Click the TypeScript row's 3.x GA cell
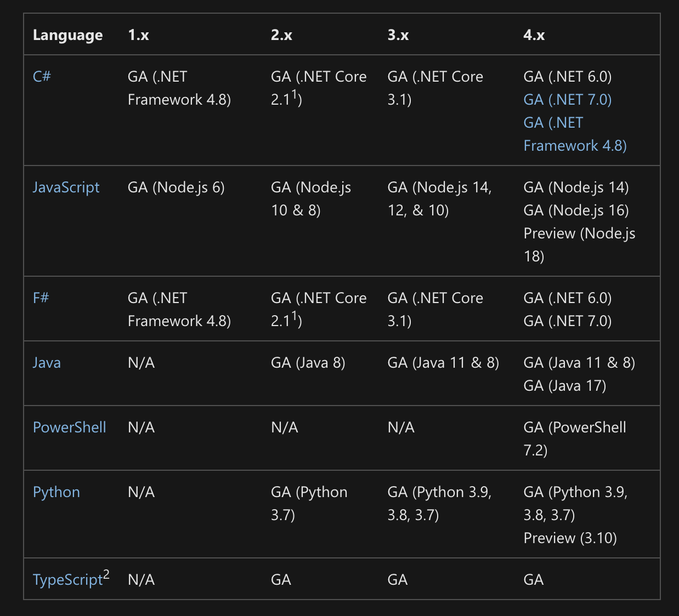 pyautogui.click(x=398, y=580)
